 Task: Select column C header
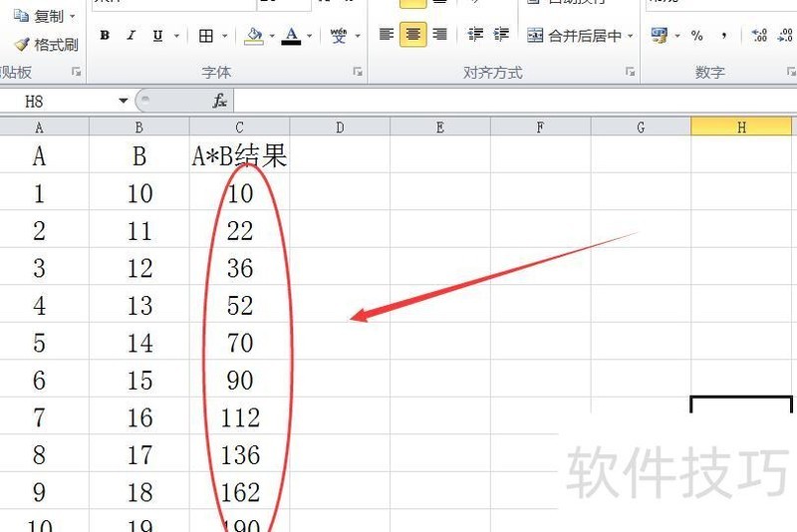(239, 127)
